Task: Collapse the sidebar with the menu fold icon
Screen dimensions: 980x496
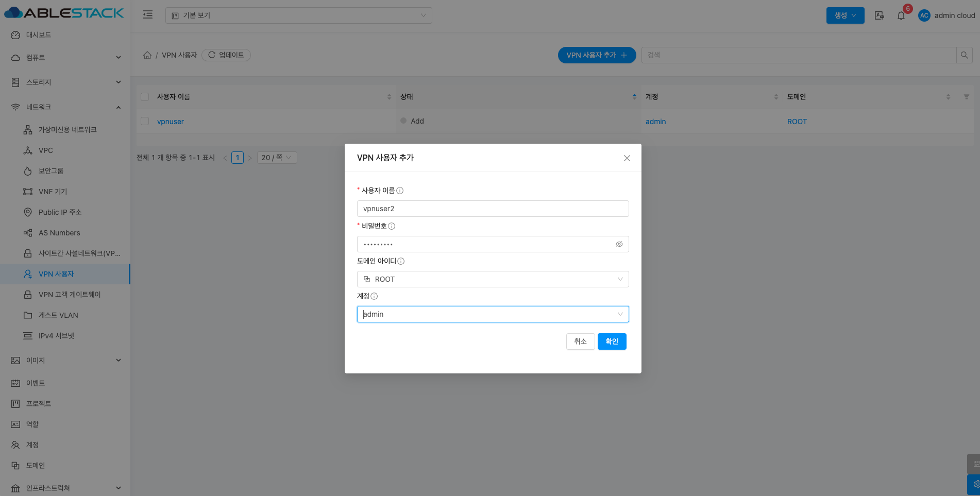Action: [148, 15]
